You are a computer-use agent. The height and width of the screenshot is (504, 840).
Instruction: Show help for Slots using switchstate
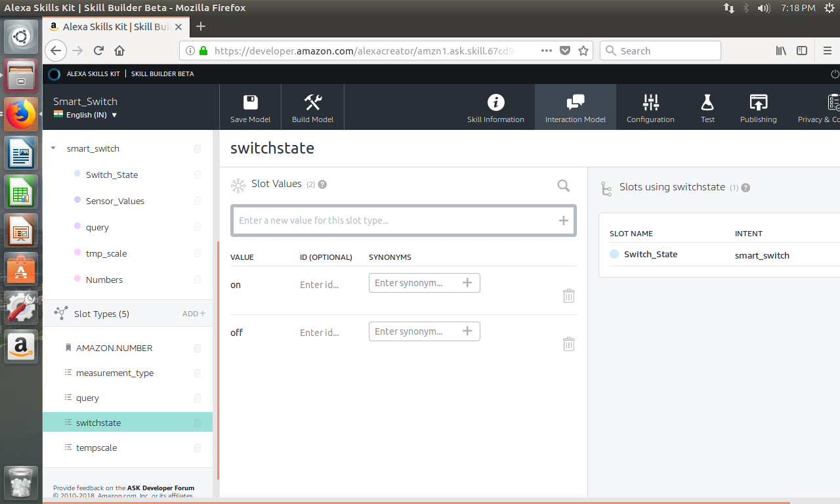click(745, 188)
